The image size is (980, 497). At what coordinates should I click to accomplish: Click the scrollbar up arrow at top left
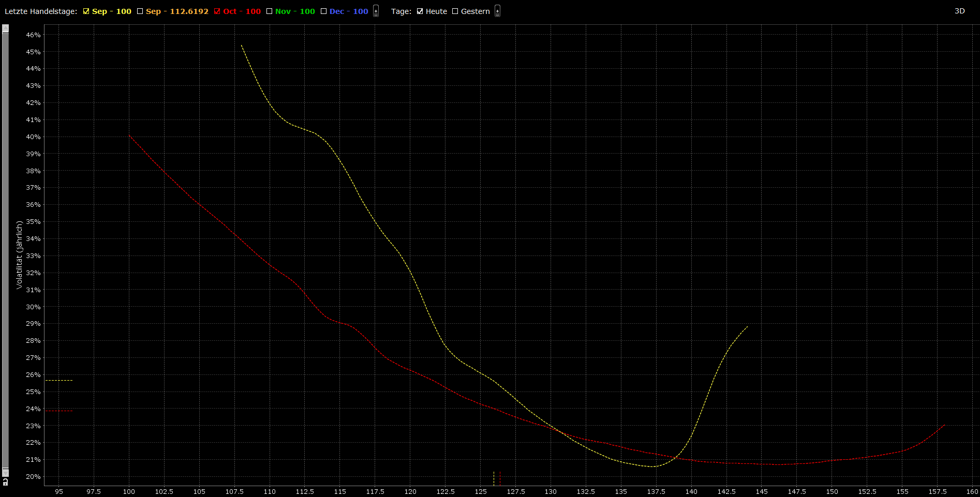pyautogui.click(x=5, y=29)
